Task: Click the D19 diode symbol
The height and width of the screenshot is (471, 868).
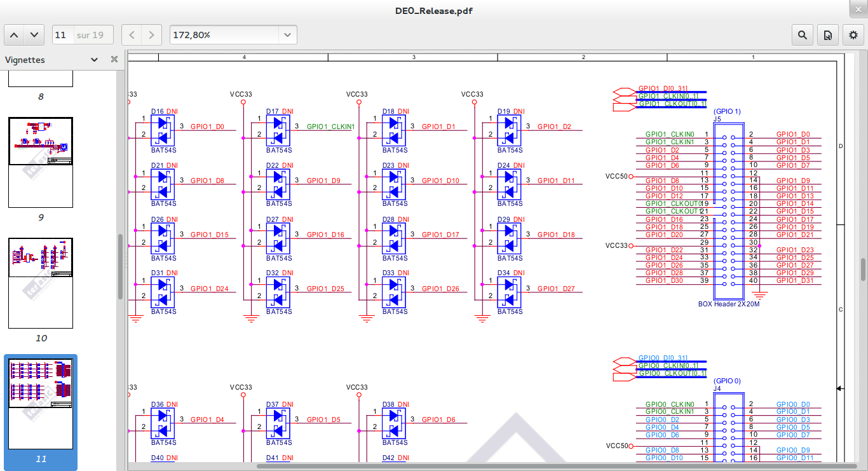Action: point(510,130)
